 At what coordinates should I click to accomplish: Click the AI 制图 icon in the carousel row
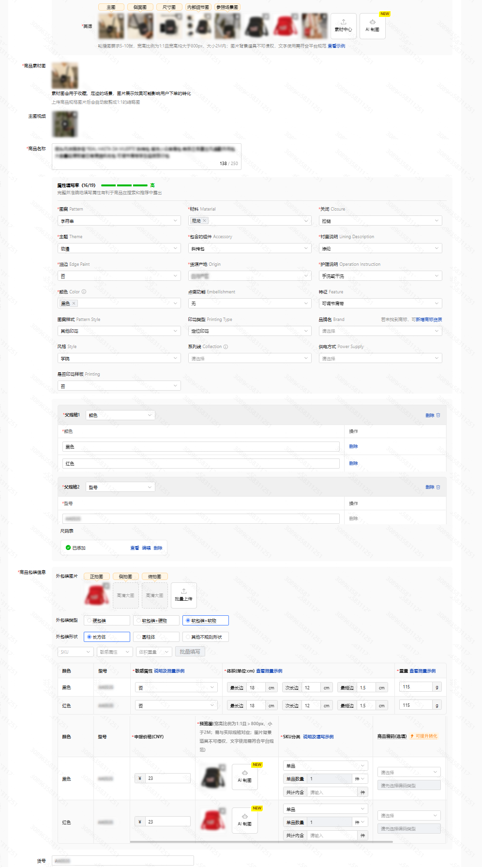(x=372, y=22)
